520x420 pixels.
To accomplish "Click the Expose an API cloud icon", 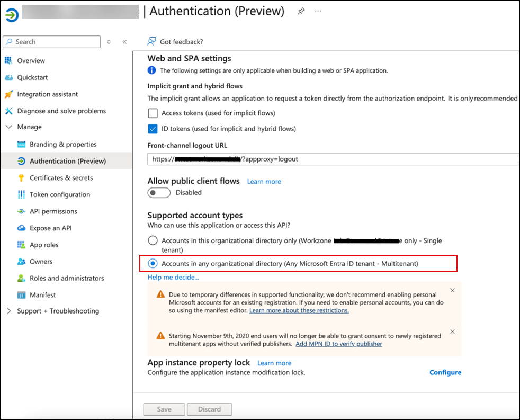I will tap(21, 228).
